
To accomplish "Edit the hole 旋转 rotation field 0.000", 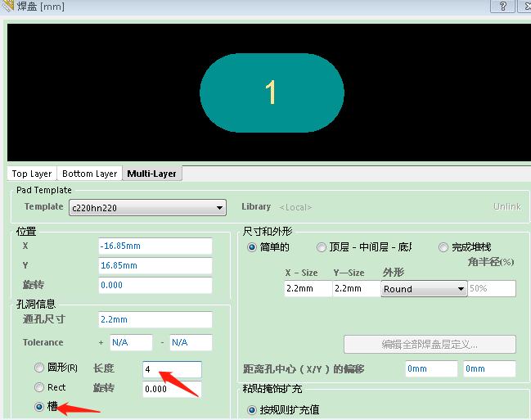I will coord(172,389).
